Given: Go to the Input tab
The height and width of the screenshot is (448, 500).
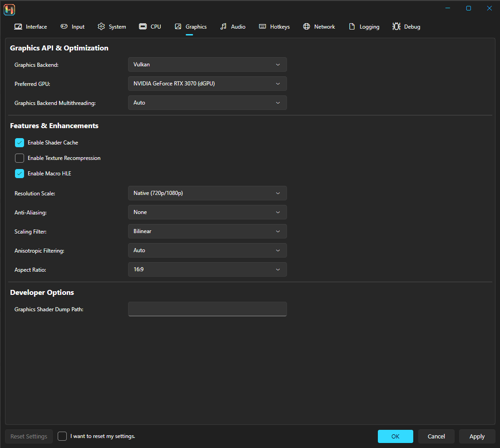Looking at the screenshot, I should point(73,27).
